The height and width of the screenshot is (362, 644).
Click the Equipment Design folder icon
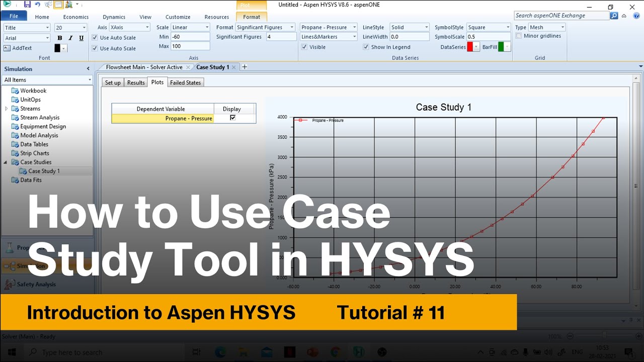(15, 127)
